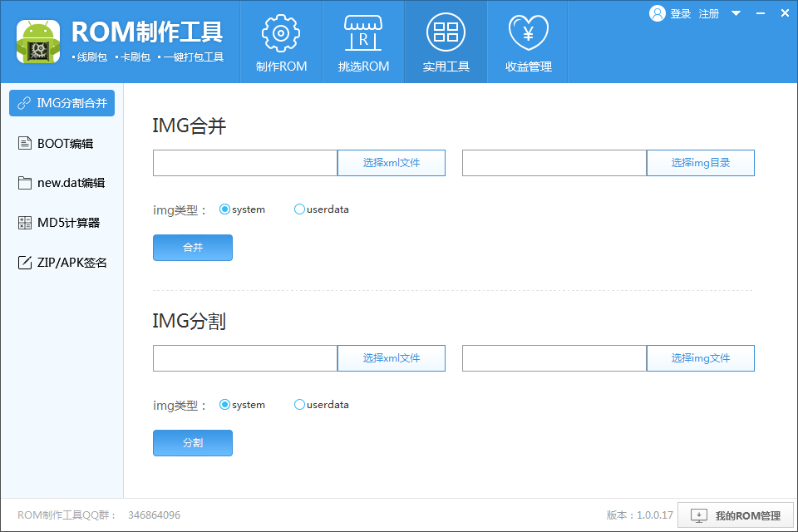The image size is (798, 532).
Task: Click the Android ROM tool logo
Action: click(x=38, y=42)
